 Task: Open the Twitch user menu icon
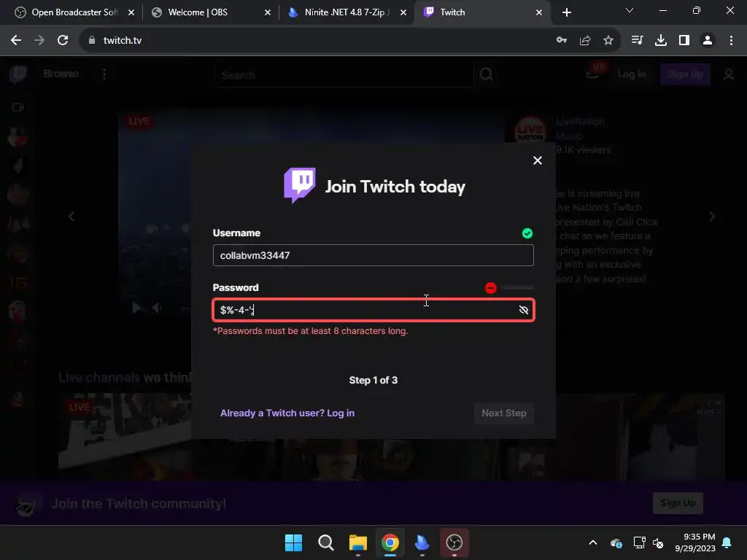tap(729, 75)
